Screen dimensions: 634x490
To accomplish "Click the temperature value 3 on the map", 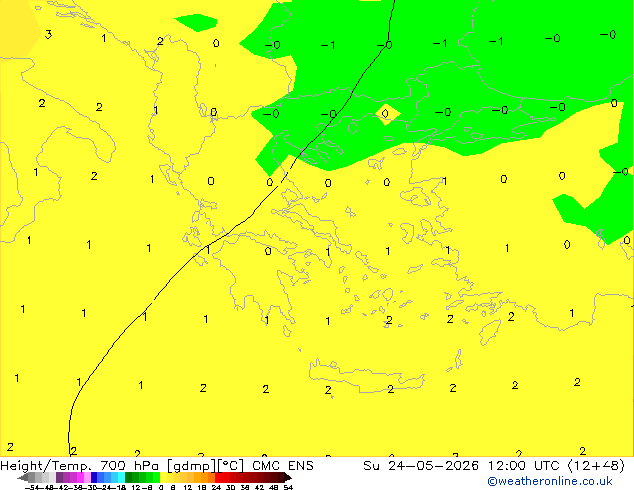I will [48, 34].
